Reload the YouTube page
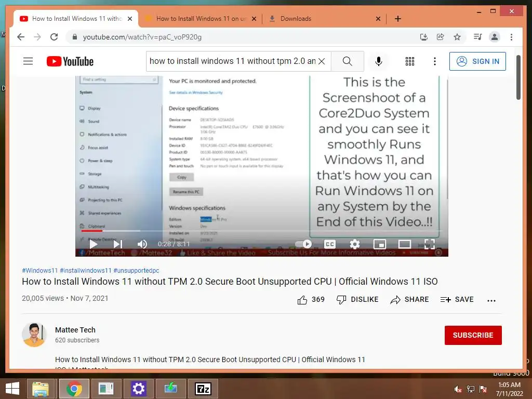The image size is (532, 399). click(54, 37)
